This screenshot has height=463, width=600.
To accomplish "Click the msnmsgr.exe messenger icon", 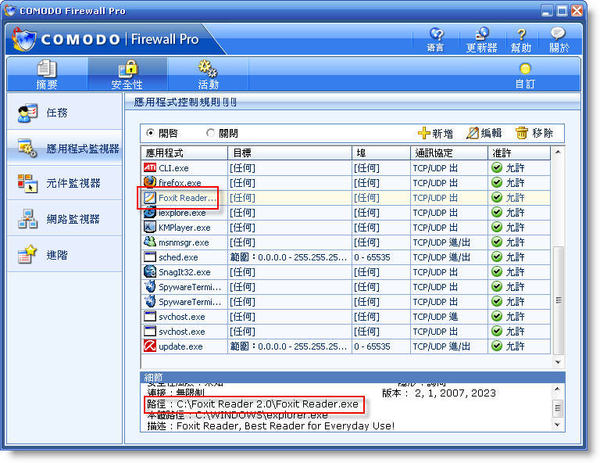I will coord(150,242).
